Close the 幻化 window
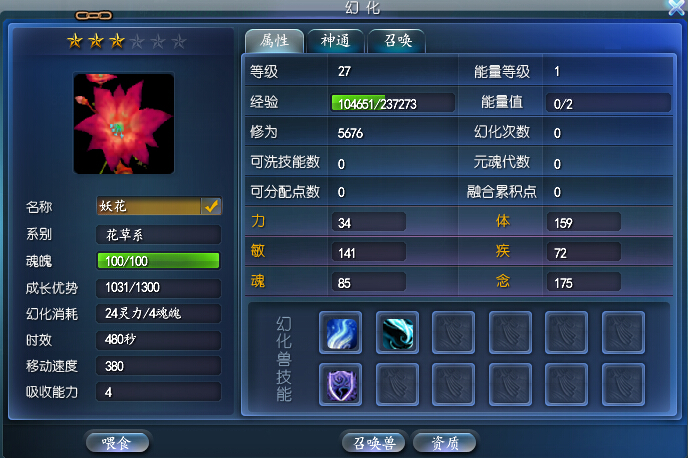The height and width of the screenshot is (458, 688). (x=676, y=7)
